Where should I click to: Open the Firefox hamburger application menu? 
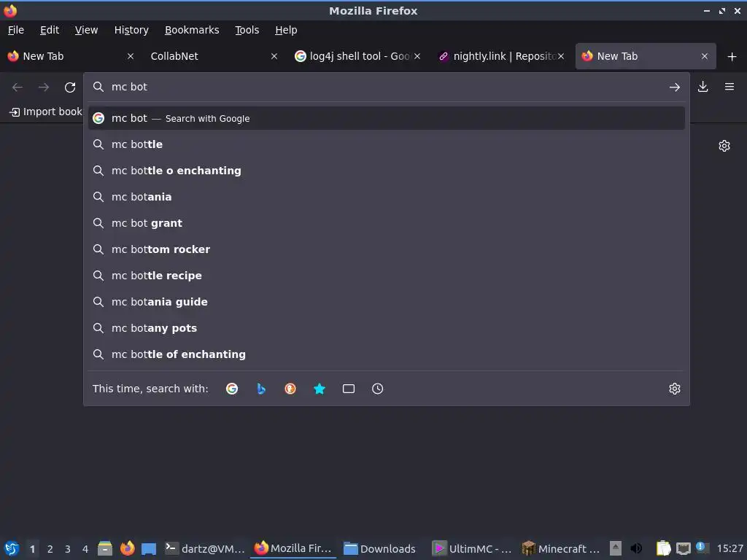pyautogui.click(x=729, y=87)
